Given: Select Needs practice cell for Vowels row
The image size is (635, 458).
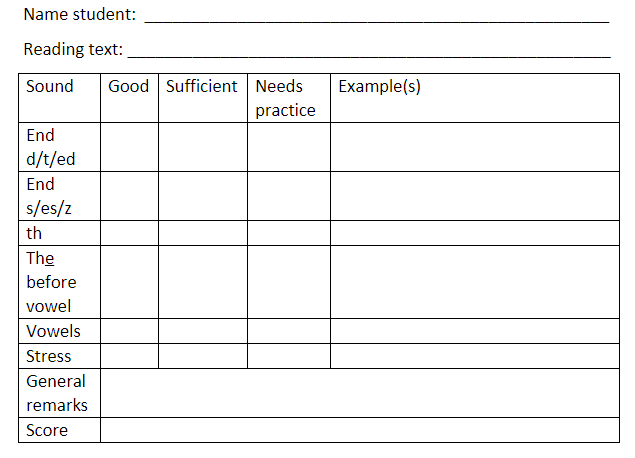Looking at the screenshot, I should pos(289,331).
